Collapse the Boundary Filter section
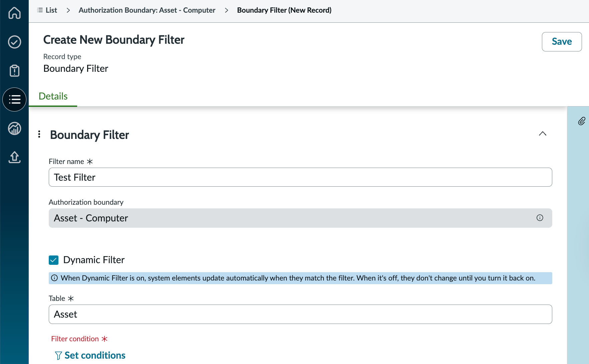Image resolution: width=589 pixels, height=364 pixels. click(x=543, y=134)
